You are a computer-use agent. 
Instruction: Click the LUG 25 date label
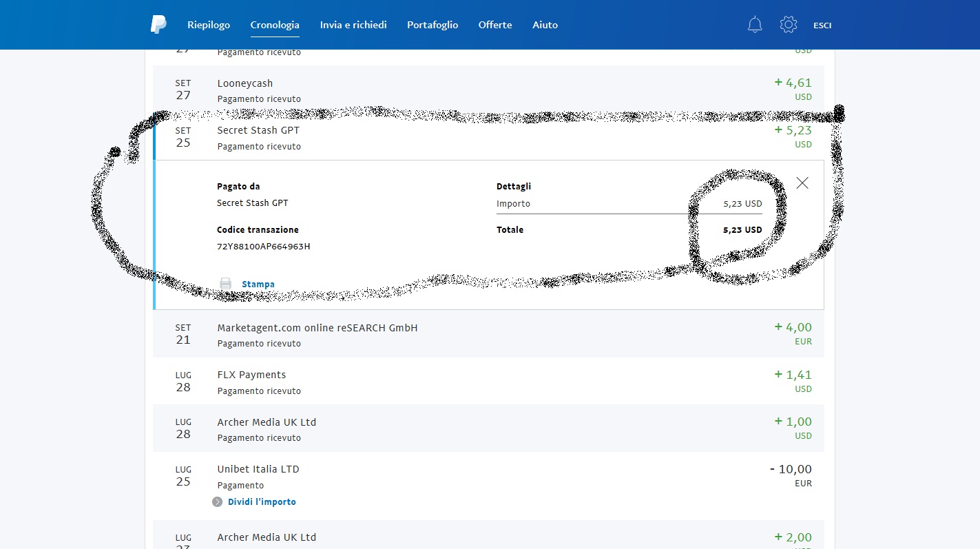click(183, 475)
